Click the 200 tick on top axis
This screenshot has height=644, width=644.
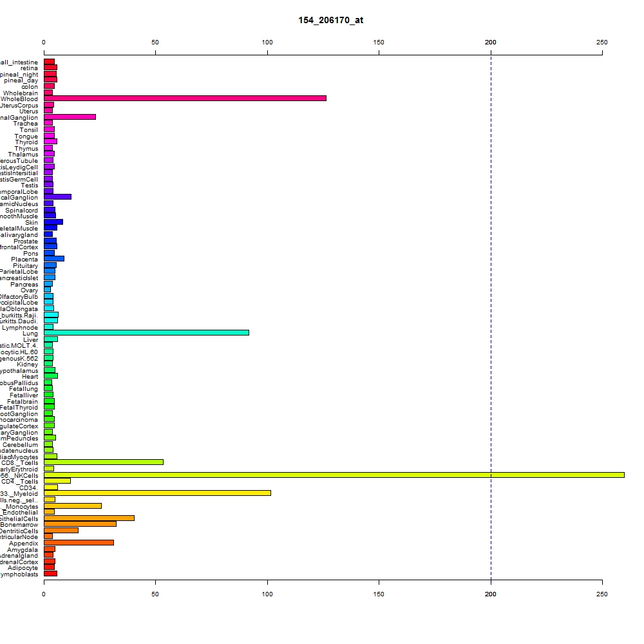point(490,43)
